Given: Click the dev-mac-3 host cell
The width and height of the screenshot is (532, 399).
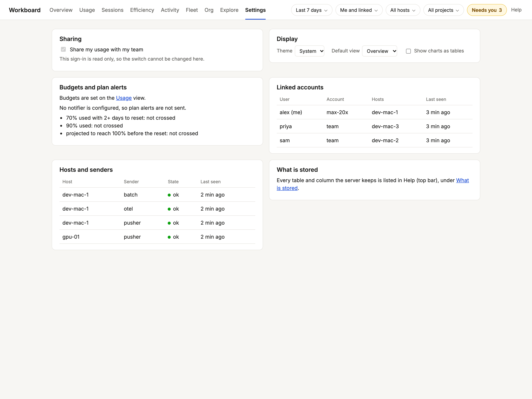Looking at the screenshot, I should [x=385, y=126].
